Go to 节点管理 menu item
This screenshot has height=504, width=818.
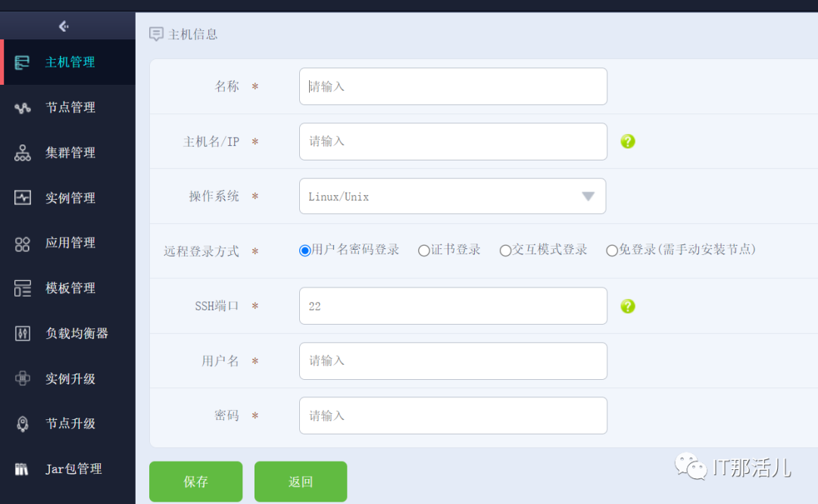[x=68, y=107]
